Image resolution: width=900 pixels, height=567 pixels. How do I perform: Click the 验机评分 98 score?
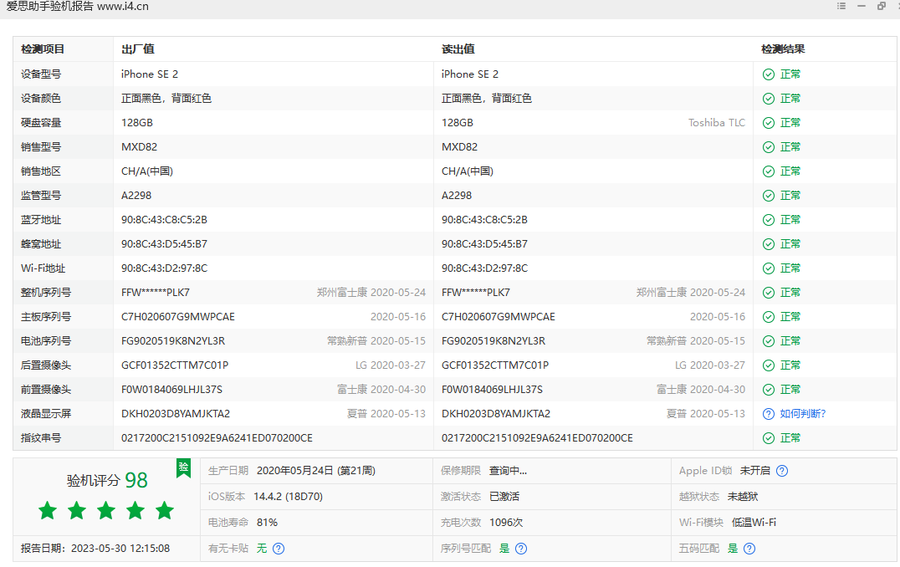click(x=107, y=480)
